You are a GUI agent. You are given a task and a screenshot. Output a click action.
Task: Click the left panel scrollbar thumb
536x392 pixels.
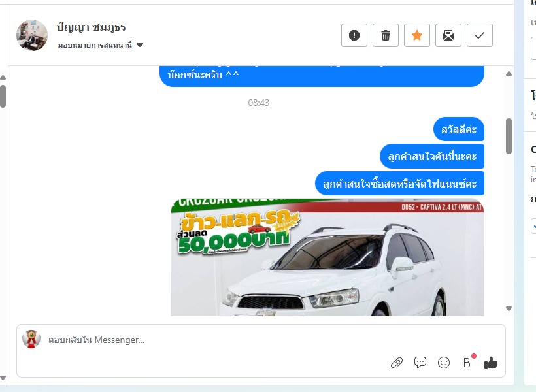(x=3, y=97)
